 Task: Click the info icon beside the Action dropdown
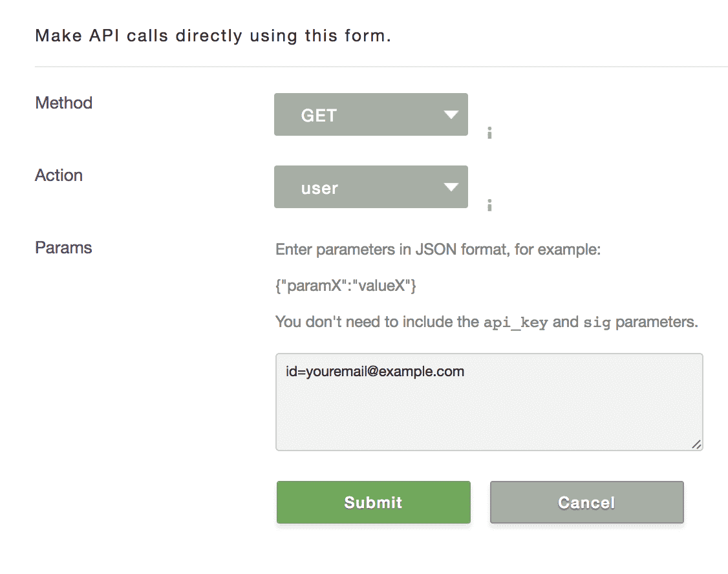pyautogui.click(x=489, y=206)
